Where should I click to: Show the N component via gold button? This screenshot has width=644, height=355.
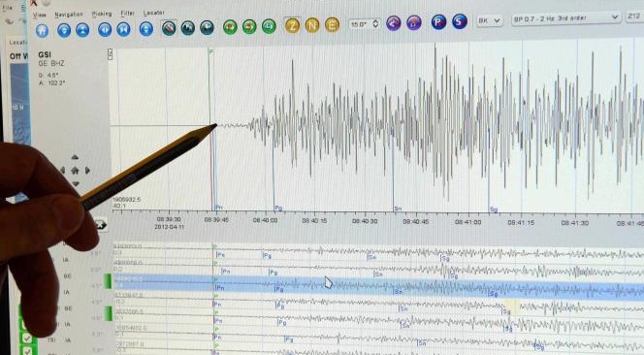[x=312, y=25]
